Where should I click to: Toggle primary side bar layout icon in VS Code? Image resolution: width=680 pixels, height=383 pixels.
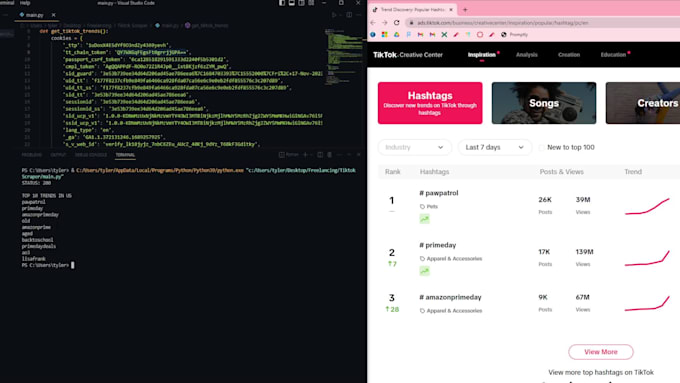click(282, 3)
